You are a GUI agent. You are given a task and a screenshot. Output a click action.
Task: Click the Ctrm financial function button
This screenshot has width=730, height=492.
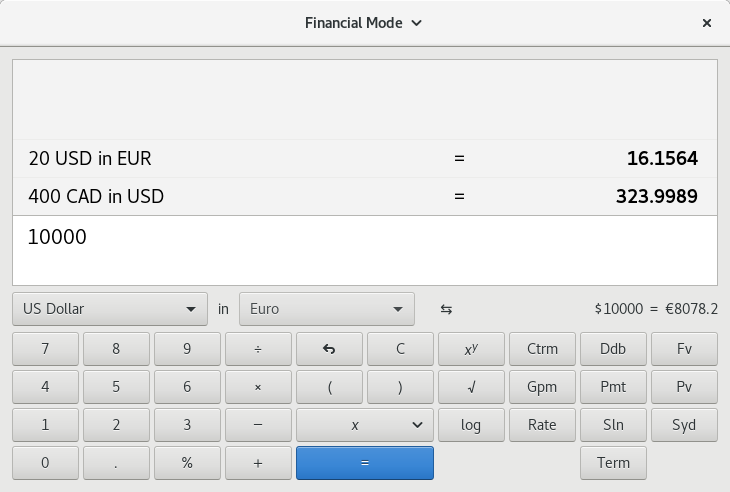(542, 349)
